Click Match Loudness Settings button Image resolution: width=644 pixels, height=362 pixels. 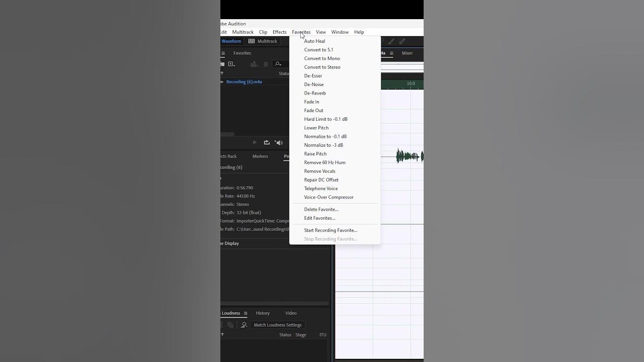pos(278,325)
